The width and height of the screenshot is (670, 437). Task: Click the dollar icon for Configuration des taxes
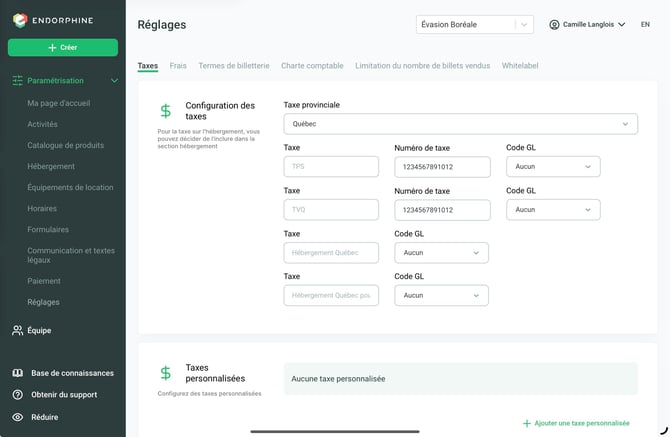165,111
